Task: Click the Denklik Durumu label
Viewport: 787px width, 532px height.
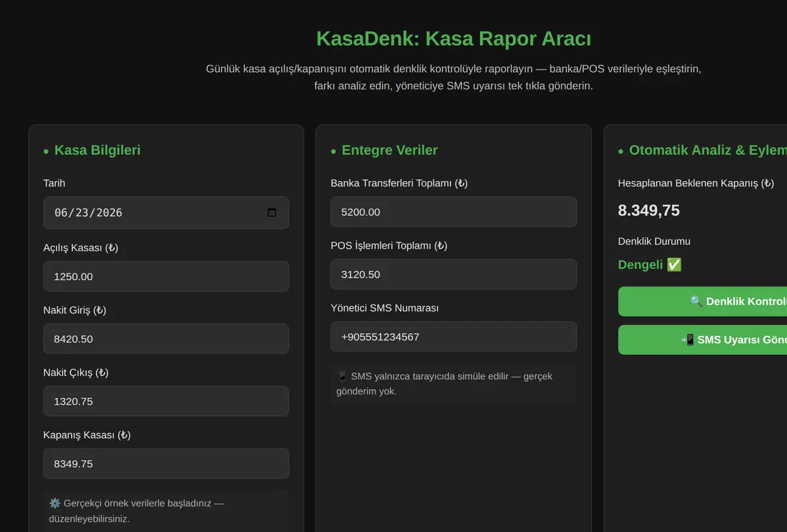Action: (654, 241)
